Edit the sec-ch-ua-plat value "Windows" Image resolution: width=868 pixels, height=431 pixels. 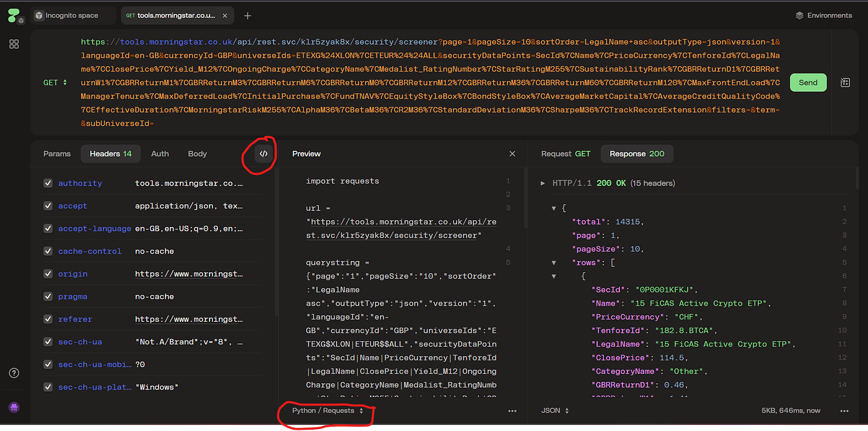(x=157, y=388)
